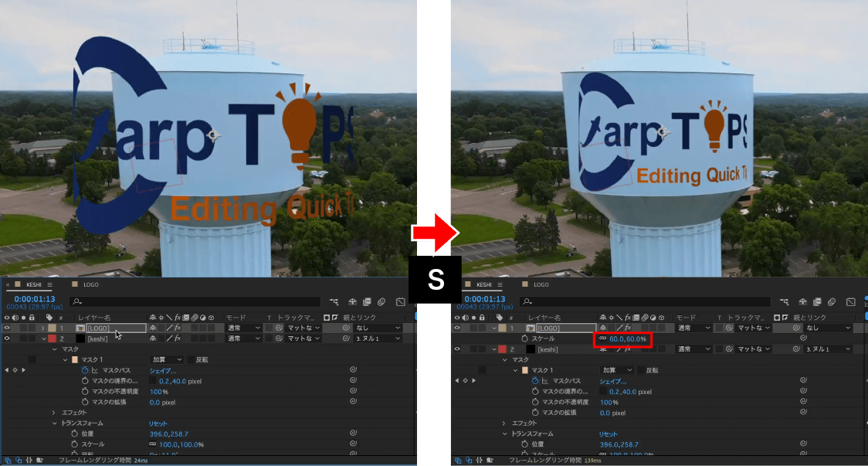Expand LOGO layer twirl arrow in left timeline
Image resolution: width=868 pixels, height=466 pixels.
[x=43, y=328]
